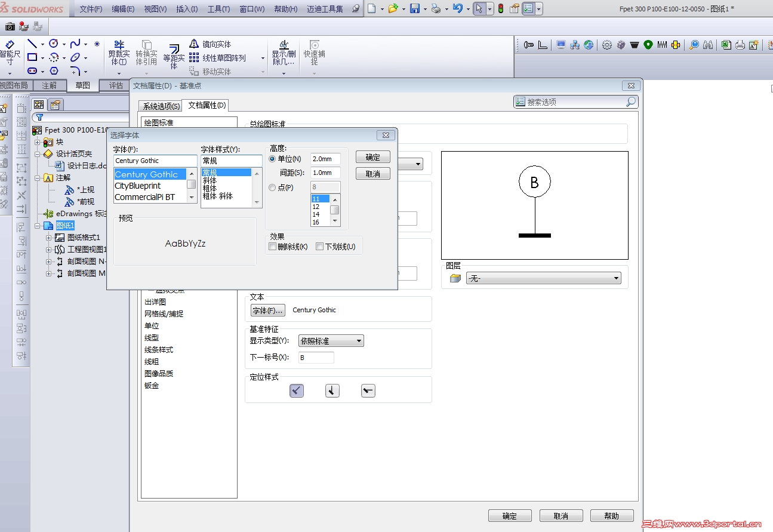This screenshot has height=532, width=773.
Task: Click the 字体(F)... font button
Action: [268, 310]
